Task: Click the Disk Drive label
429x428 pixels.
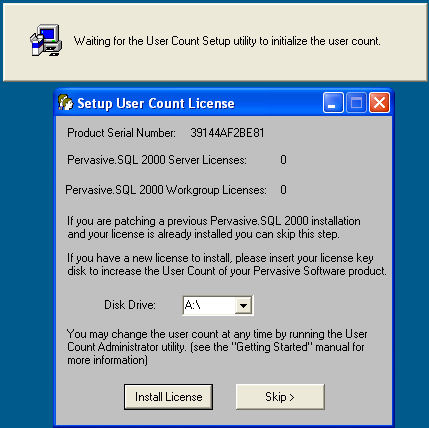Action: pos(130,305)
